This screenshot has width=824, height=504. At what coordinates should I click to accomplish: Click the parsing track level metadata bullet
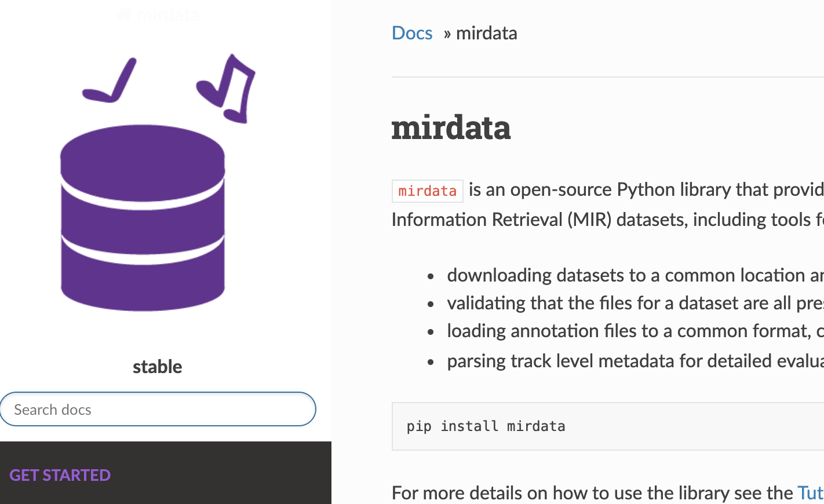pyautogui.click(x=635, y=361)
